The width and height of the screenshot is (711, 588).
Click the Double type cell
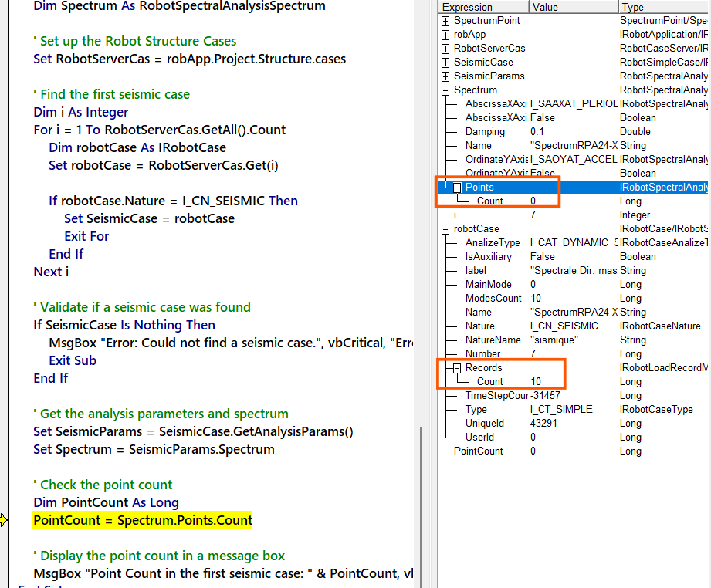(x=635, y=131)
